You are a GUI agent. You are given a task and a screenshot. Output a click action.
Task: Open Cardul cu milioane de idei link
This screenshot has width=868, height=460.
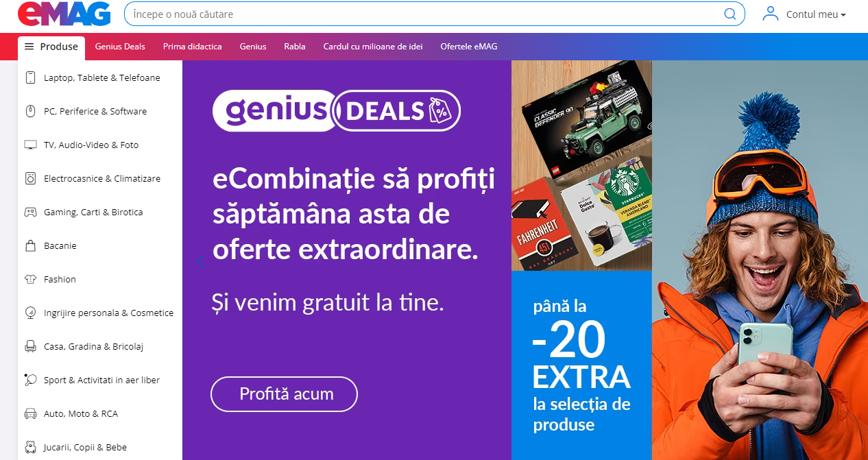tap(373, 47)
